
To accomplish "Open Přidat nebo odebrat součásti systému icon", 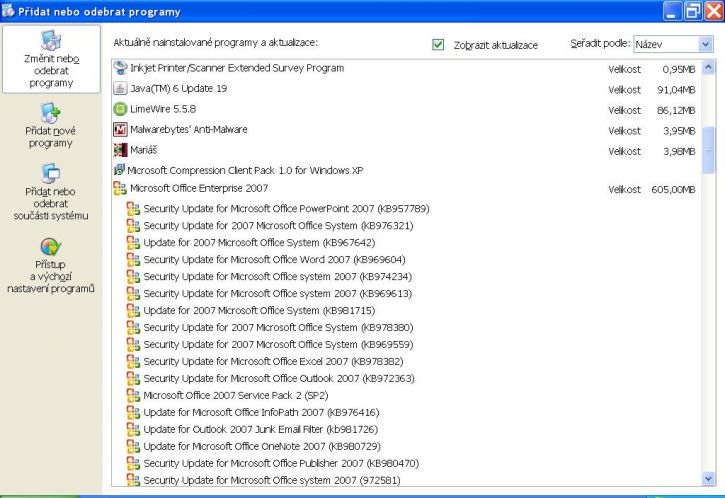I will (x=50, y=174).
